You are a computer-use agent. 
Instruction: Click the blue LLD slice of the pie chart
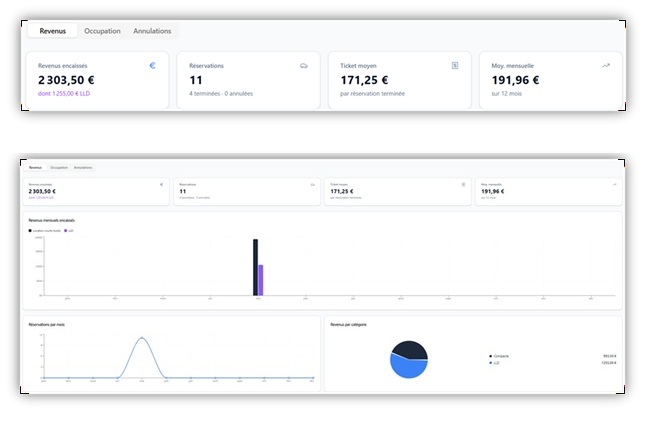[x=408, y=367]
